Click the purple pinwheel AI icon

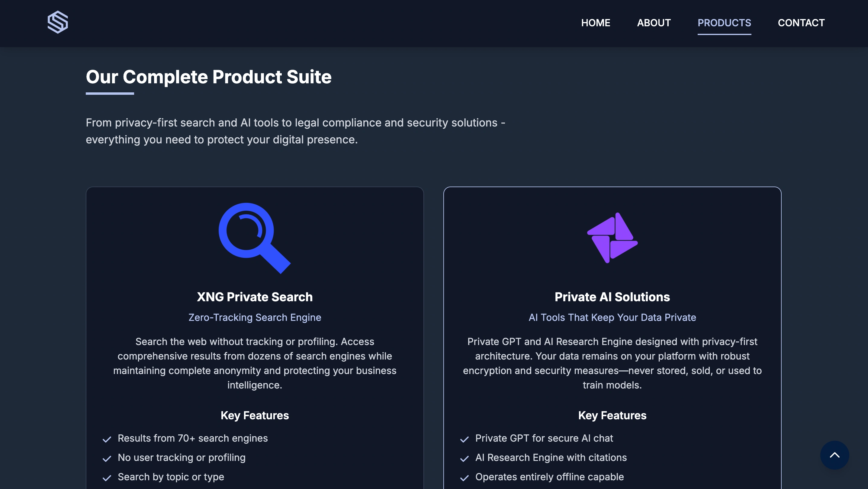click(x=612, y=238)
